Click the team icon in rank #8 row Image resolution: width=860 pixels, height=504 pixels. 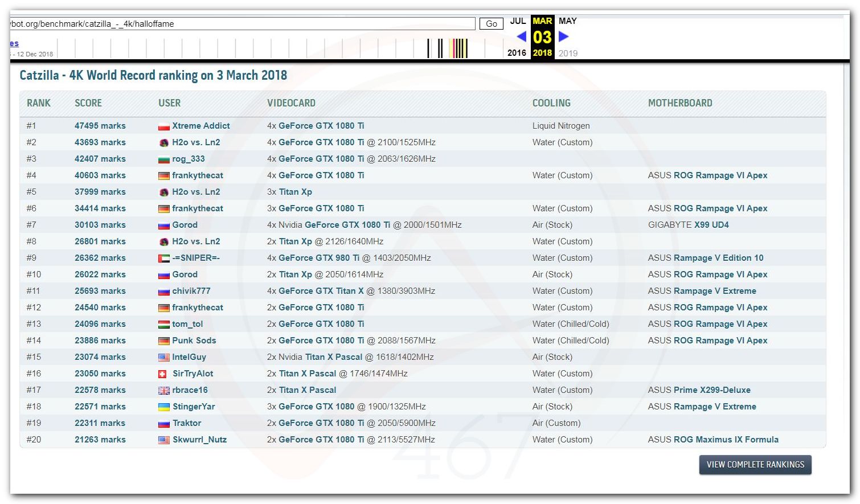tap(163, 242)
